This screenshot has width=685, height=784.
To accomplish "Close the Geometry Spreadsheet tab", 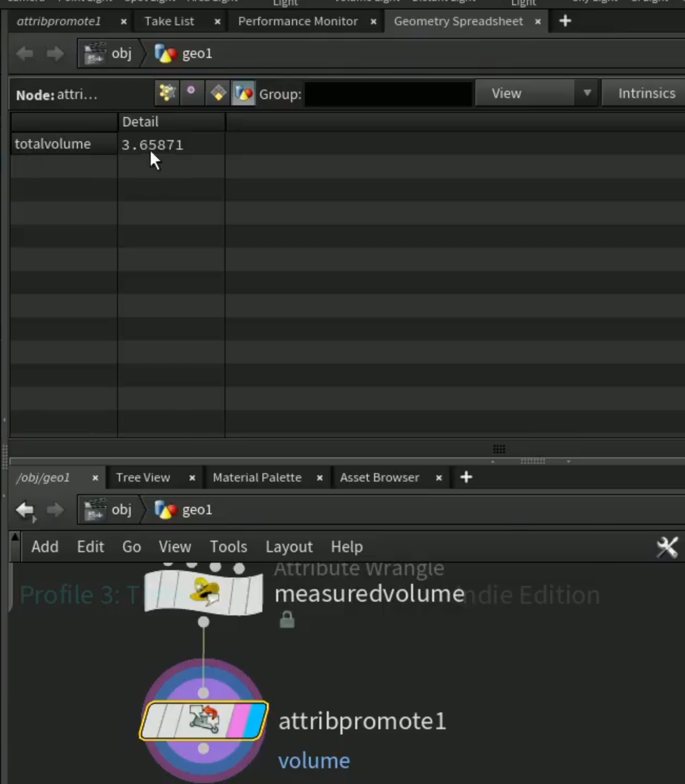I will point(537,22).
